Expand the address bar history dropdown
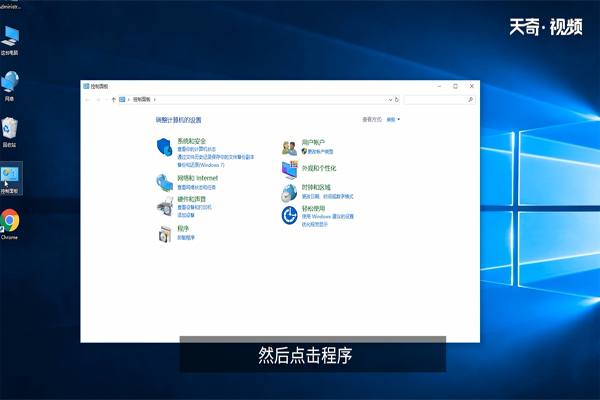This screenshot has height=400, width=600. coord(390,100)
